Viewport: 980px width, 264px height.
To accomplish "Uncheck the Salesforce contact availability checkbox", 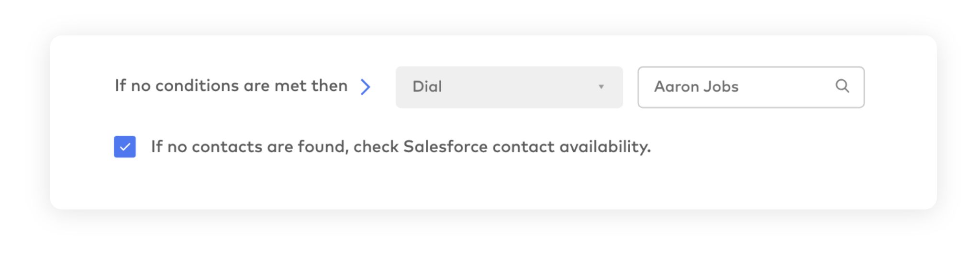I will pos(125,147).
